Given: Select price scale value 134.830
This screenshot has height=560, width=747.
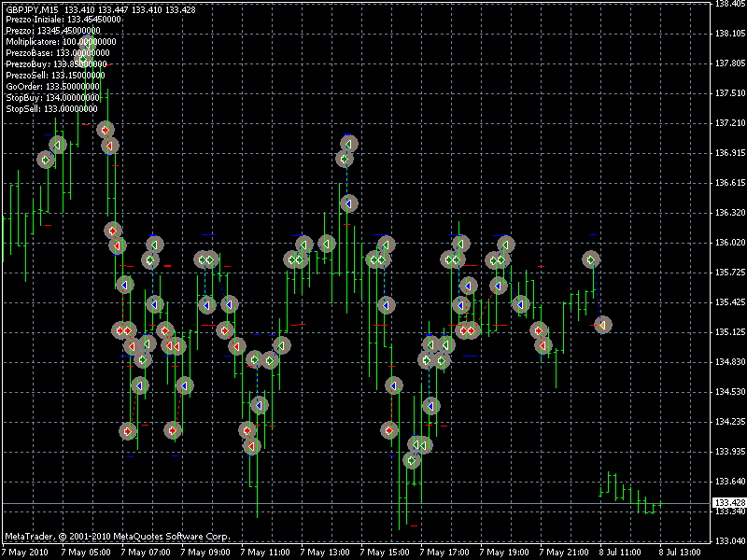Looking at the screenshot, I should click(x=729, y=362).
